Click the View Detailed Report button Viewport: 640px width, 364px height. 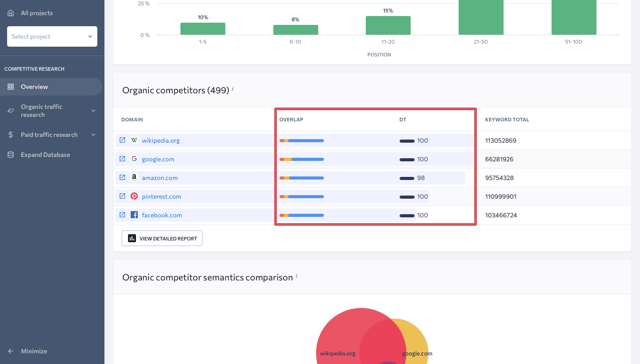162,238
